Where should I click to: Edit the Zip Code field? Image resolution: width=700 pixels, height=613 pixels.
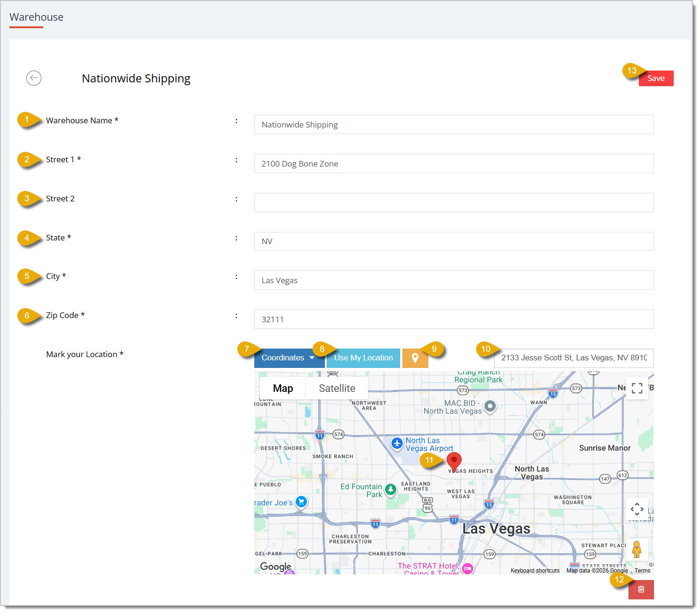click(x=454, y=319)
